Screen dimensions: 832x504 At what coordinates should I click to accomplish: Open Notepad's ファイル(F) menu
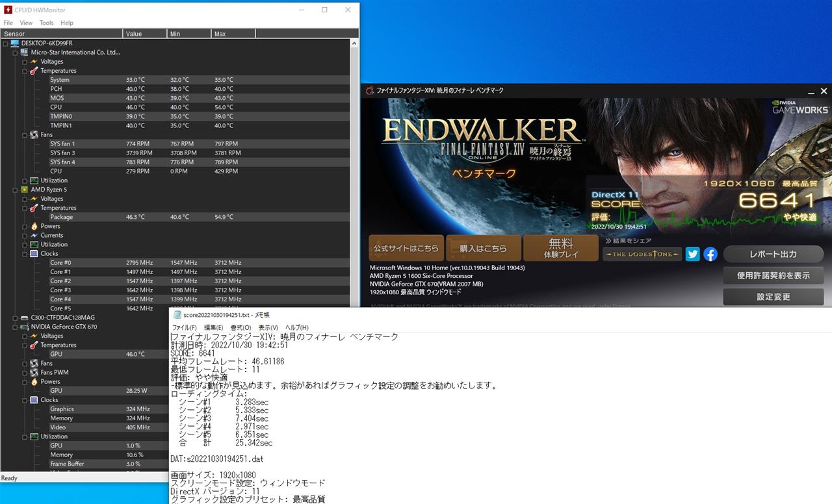click(185, 327)
